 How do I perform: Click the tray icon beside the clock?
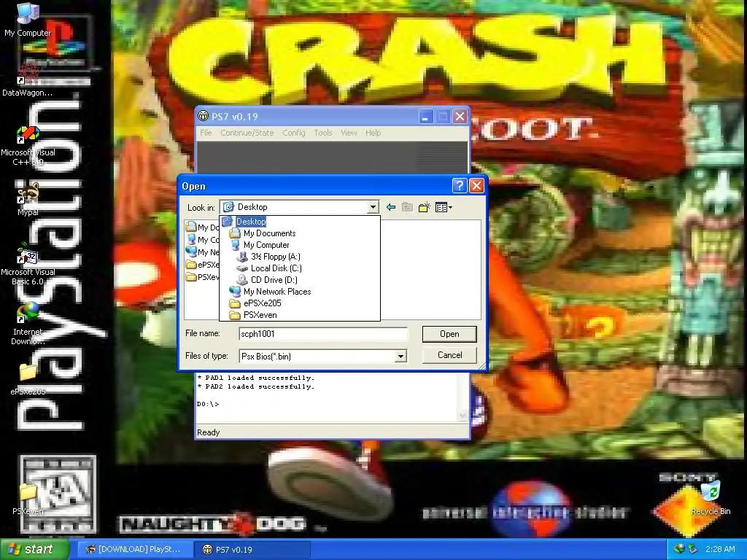coord(693,549)
